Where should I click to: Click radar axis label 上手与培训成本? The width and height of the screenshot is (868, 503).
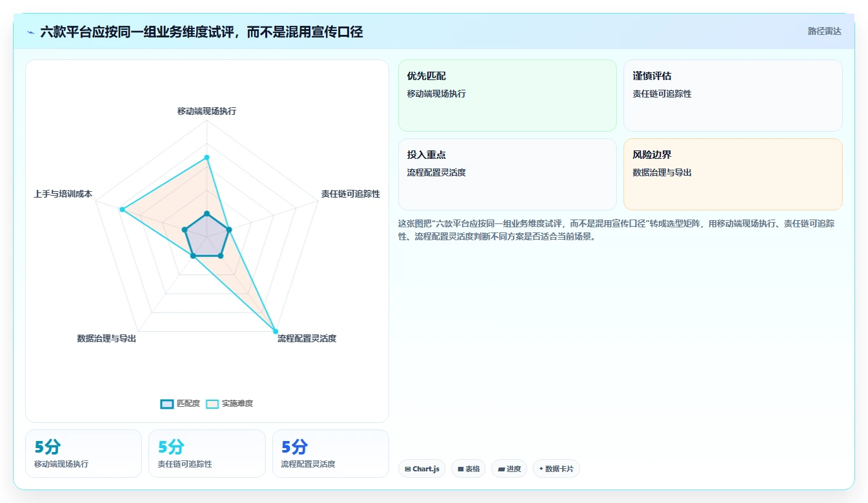[63, 194]
